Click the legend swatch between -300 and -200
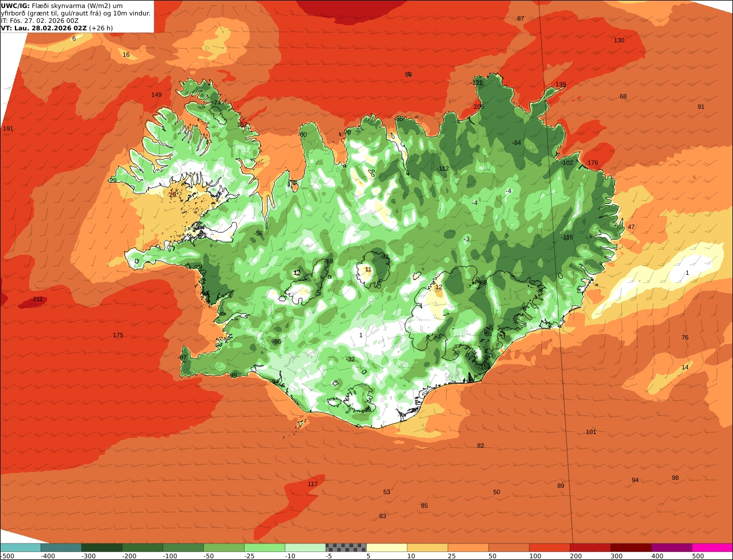The image size is (733, 560). (101, 547)
